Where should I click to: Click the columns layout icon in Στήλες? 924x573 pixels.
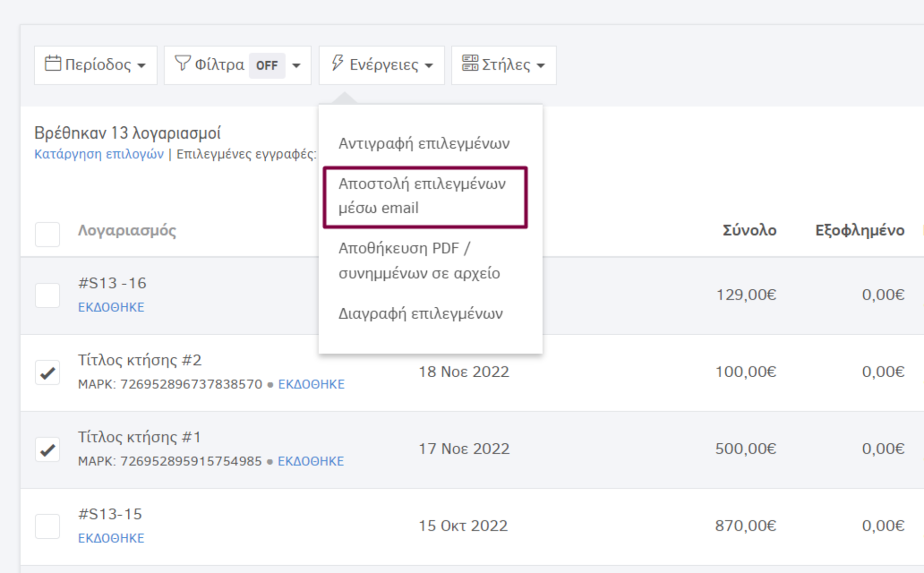click(x=470, y=64)
